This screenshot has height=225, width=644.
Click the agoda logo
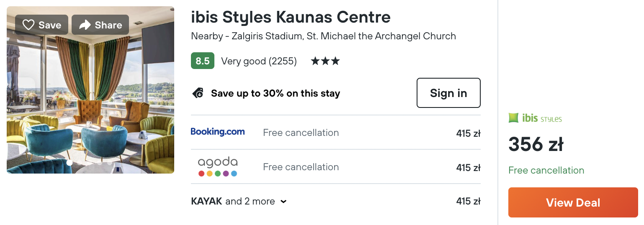[218, 166]
